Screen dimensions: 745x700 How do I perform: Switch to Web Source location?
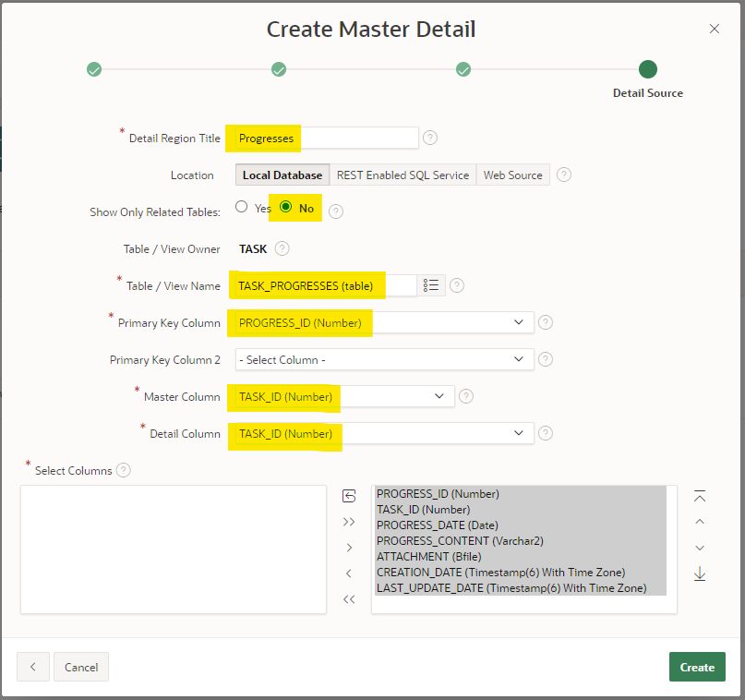(513, 175)
